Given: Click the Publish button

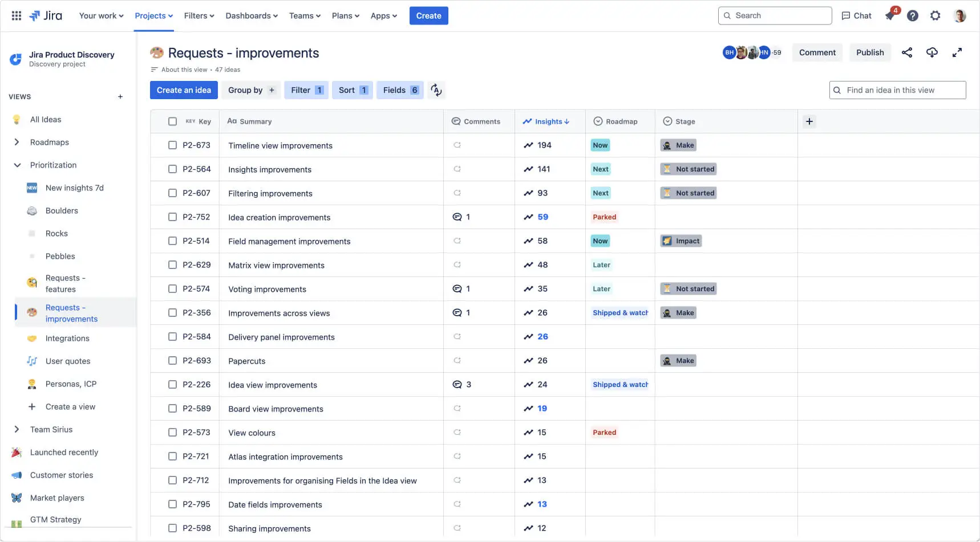Looking at the screenshot, I should pos(870,52).
